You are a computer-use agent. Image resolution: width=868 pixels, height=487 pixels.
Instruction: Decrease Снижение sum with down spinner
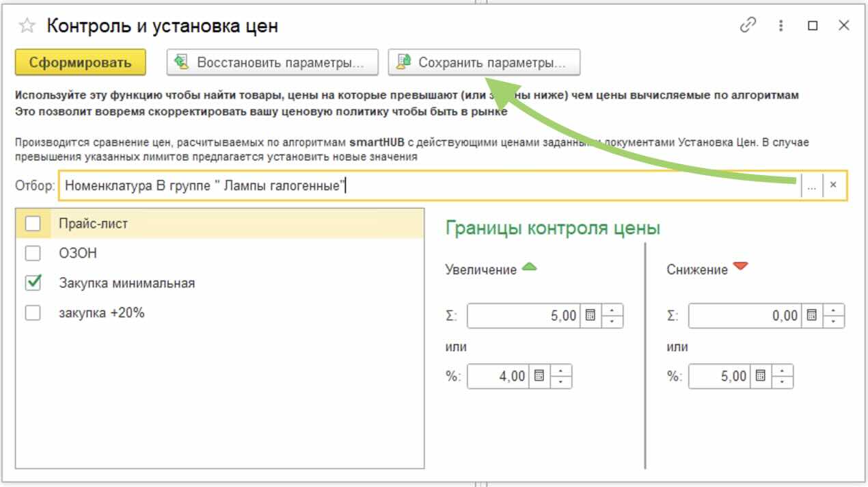(x=834, y=321)
